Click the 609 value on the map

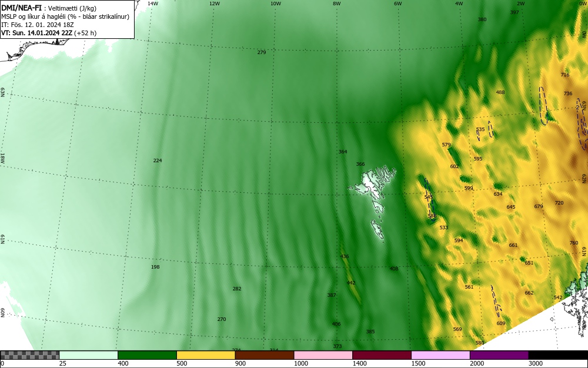501,323
